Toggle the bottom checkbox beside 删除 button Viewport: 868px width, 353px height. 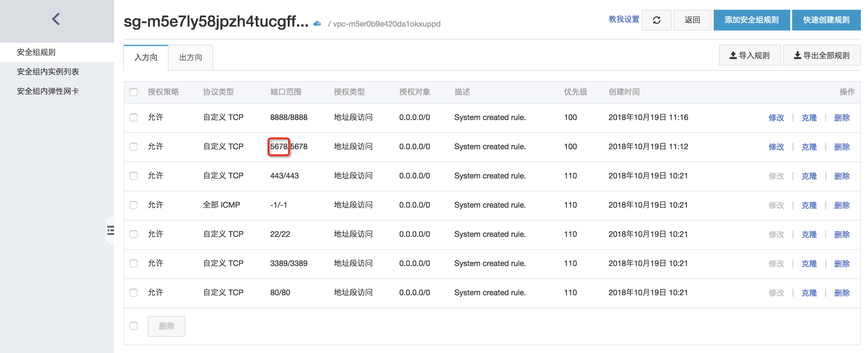(134, 326)
